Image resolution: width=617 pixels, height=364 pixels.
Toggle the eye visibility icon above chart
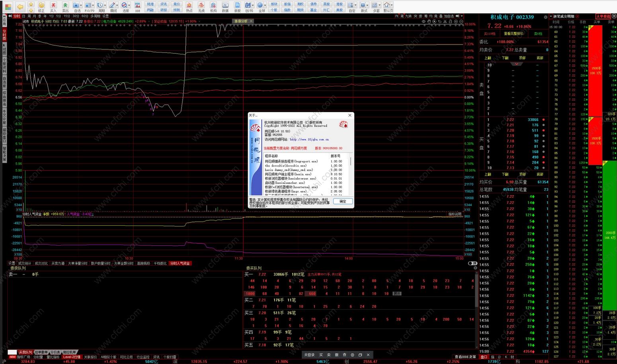coord(424,21)
